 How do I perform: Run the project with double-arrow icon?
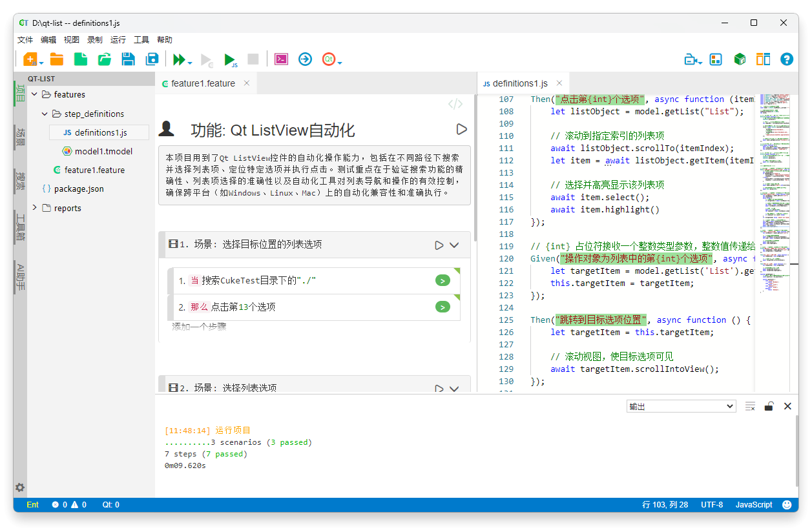pos(179,59)
